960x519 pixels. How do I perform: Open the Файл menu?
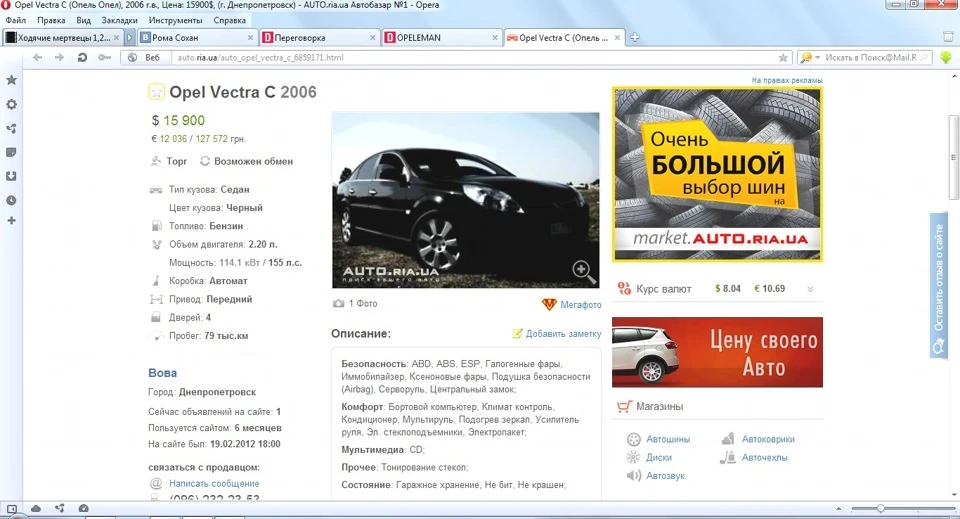click(16, 20)
